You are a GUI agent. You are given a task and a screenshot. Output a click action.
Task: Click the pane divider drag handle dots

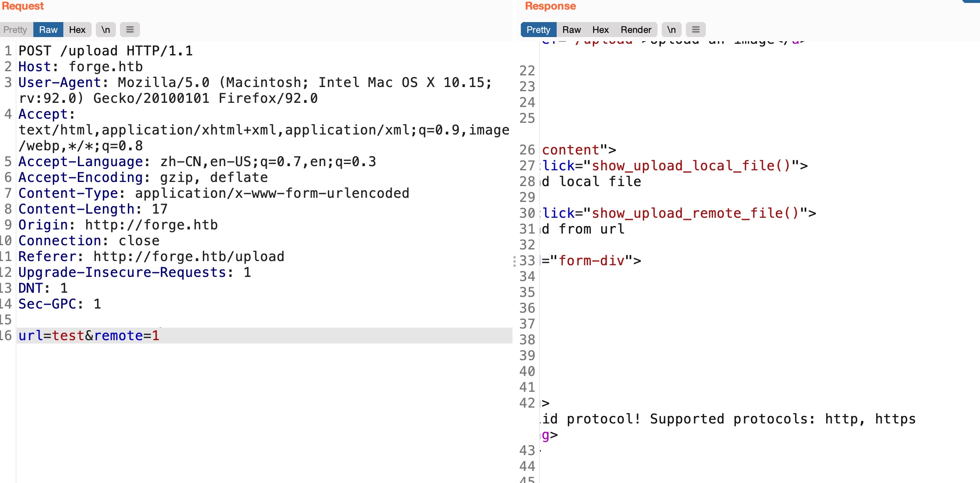(x=515, y=261)
